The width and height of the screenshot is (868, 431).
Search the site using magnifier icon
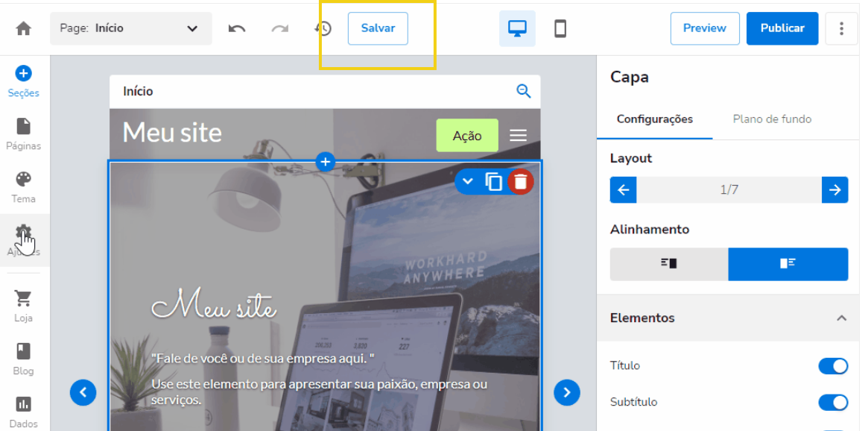tap(524, 91)
